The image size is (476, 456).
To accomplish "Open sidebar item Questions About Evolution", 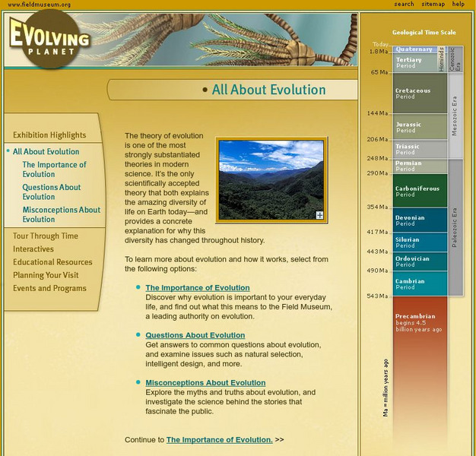I will [x=52, y=192].
